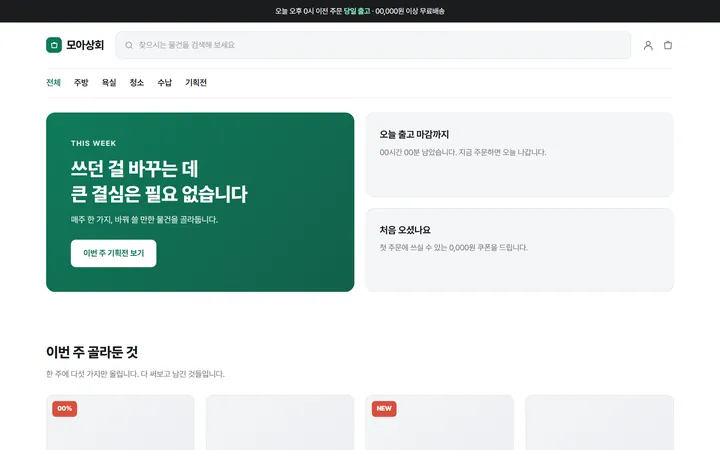
Task: Click the 이번 주 골라둔 것 heading
Action: point(92,352)
